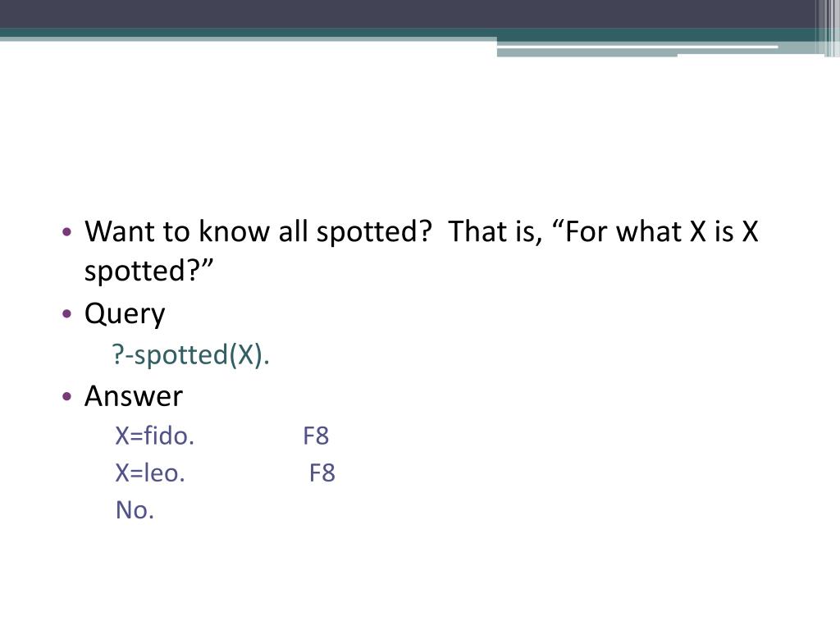Click the 'X=fido.' answer line
Screen dimensions: 840x630
(155, 436)
